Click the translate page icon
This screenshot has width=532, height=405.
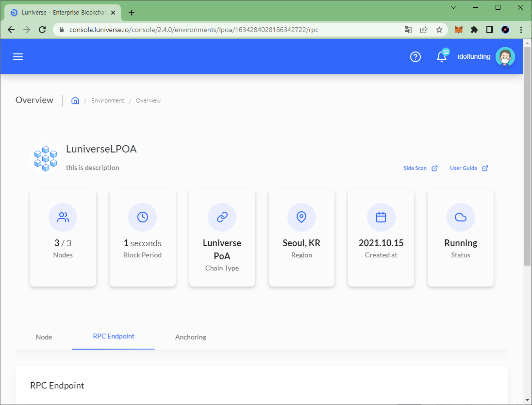coord(408,30)
